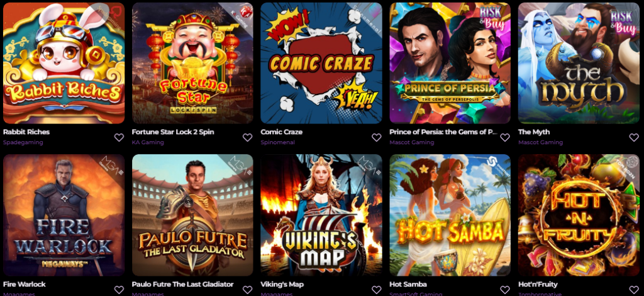
Task: Toggle favorite heart for Fortune Star Lock 2 Spin
Action: point(247,137)
